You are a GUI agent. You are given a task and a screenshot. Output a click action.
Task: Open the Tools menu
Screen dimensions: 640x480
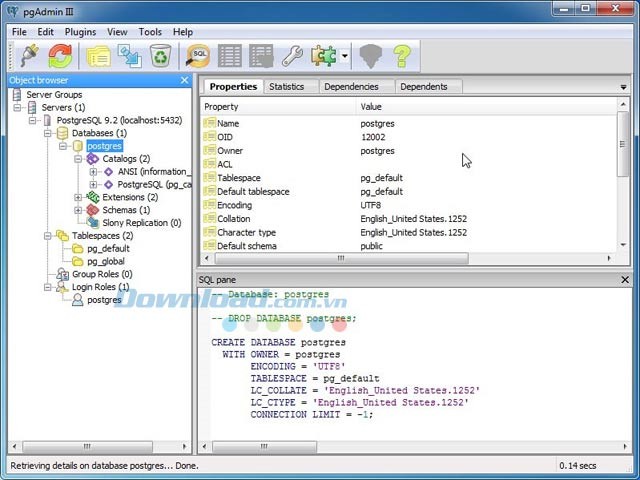(x=150, y=32)
